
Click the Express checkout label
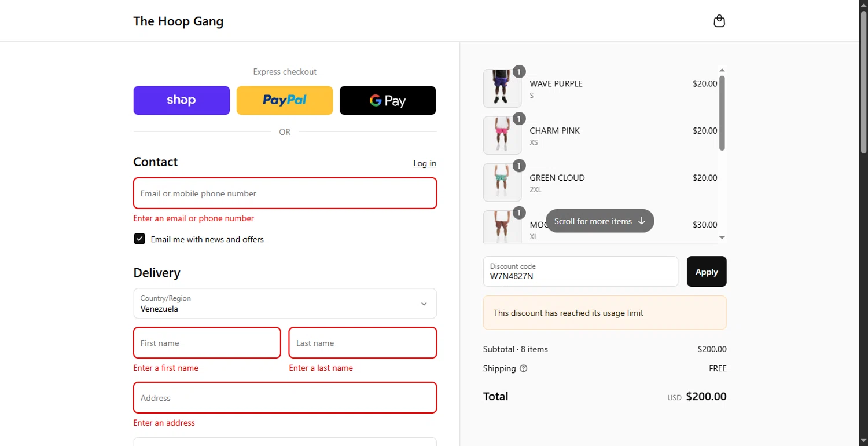coord(285,72)
